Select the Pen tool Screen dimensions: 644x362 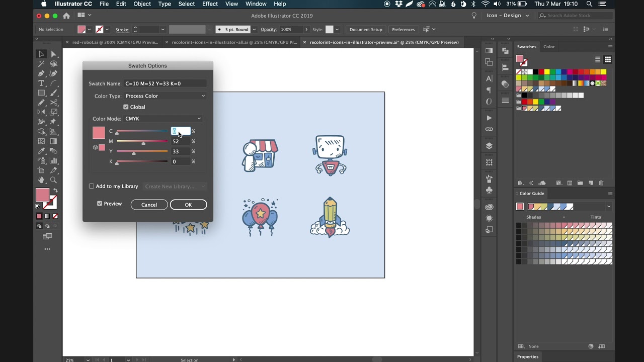41,73
